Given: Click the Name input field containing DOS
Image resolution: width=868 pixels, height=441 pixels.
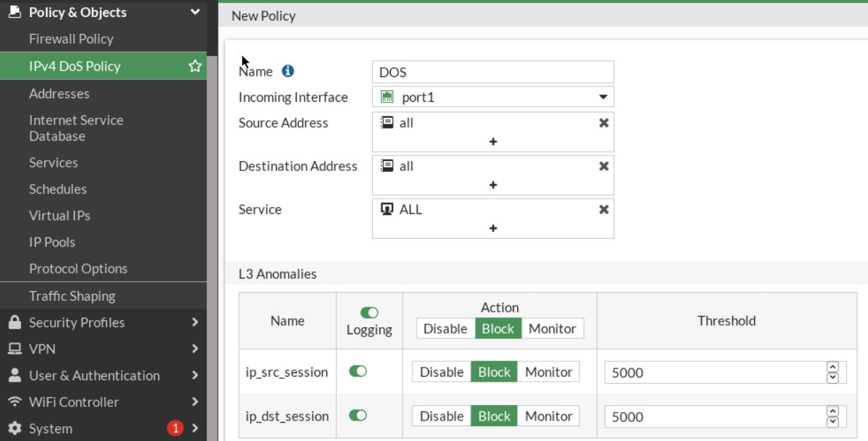Looking at the screenshot, I should click(x=492, y=72).
